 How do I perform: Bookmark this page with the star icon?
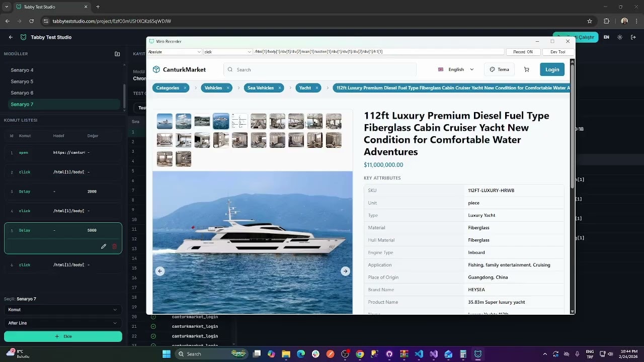pyautogui.click(x=590, y=21)
